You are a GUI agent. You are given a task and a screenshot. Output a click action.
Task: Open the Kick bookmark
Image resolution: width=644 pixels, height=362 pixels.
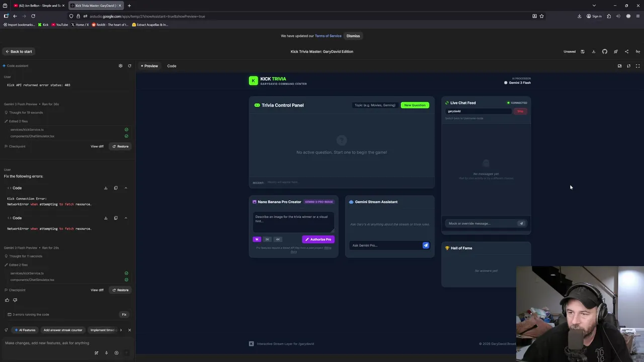(x=43, y=25)
